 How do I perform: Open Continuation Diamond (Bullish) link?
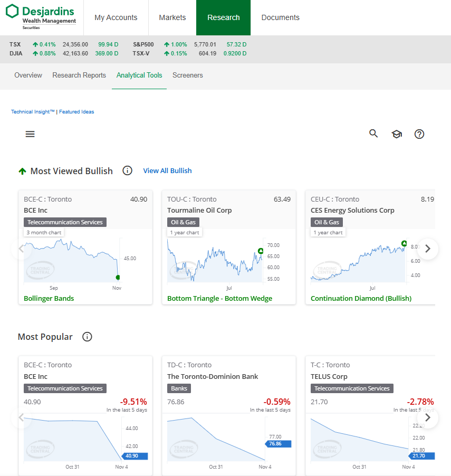361,298
